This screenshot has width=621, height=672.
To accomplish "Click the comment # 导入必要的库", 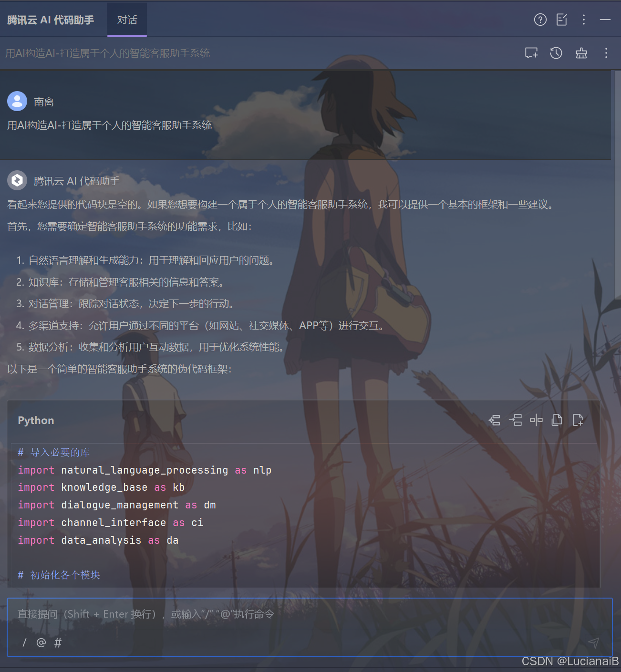I will click(54, 452).
